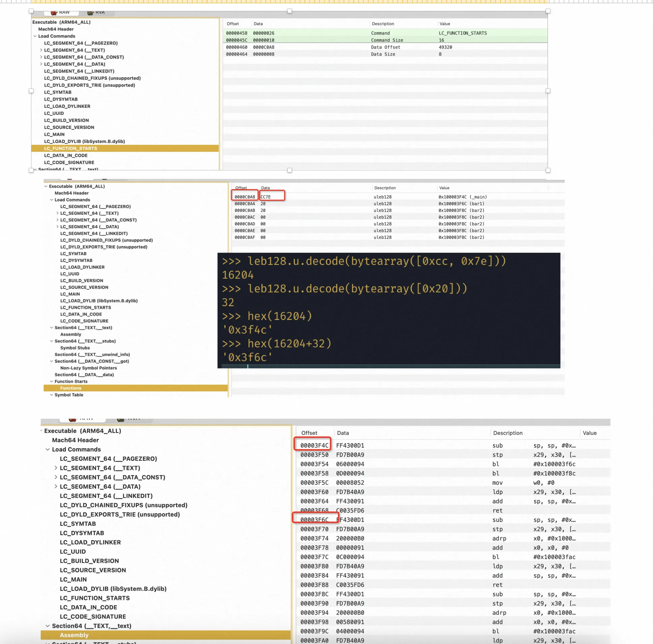Select LC_SEGMENT_64 (__PAGEZERO) in top window
This screenshot has width=653, height=644.
pyautogui.click(x=81, y=43)
